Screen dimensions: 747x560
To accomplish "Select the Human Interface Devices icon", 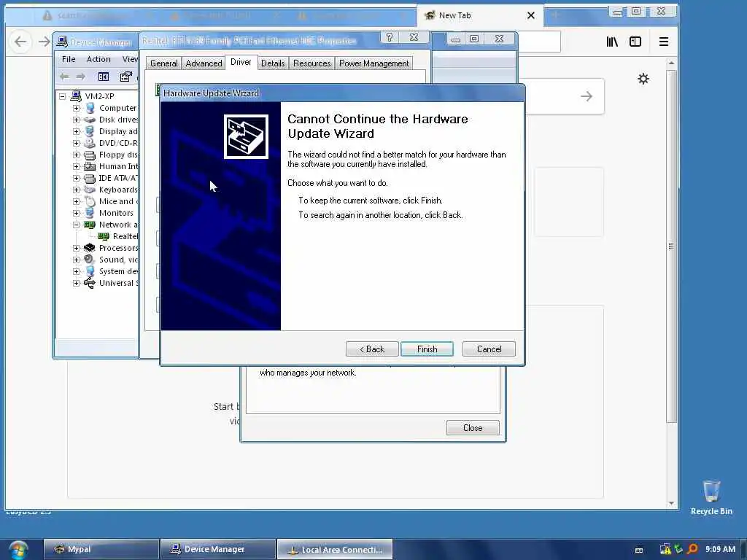I will click(90, 166).
